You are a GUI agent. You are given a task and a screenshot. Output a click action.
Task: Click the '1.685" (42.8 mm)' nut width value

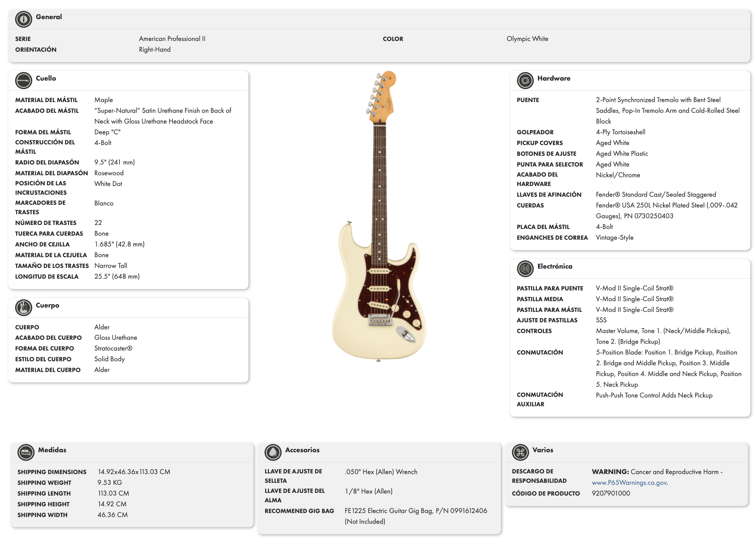[x=120, y=244]
